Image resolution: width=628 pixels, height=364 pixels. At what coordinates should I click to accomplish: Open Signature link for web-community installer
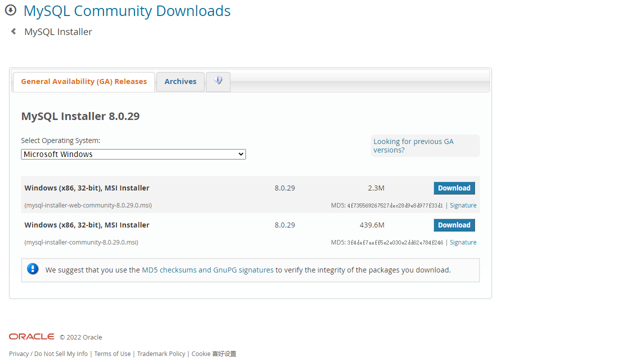[x=463, y=205]
